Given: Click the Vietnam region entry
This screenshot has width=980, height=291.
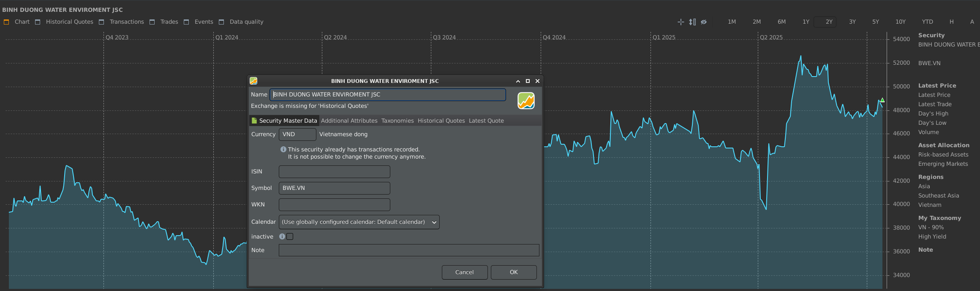Looking at the screenshot, I should click(930, 205).
